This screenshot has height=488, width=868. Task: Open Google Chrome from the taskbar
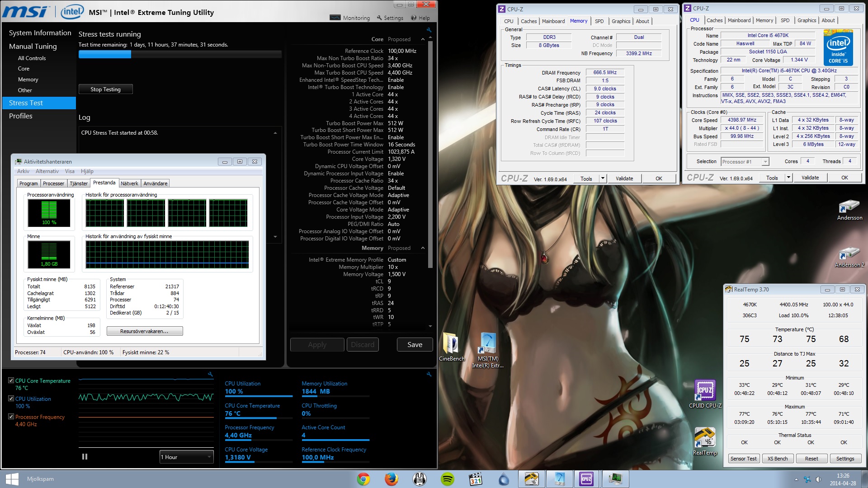point(363,479)
